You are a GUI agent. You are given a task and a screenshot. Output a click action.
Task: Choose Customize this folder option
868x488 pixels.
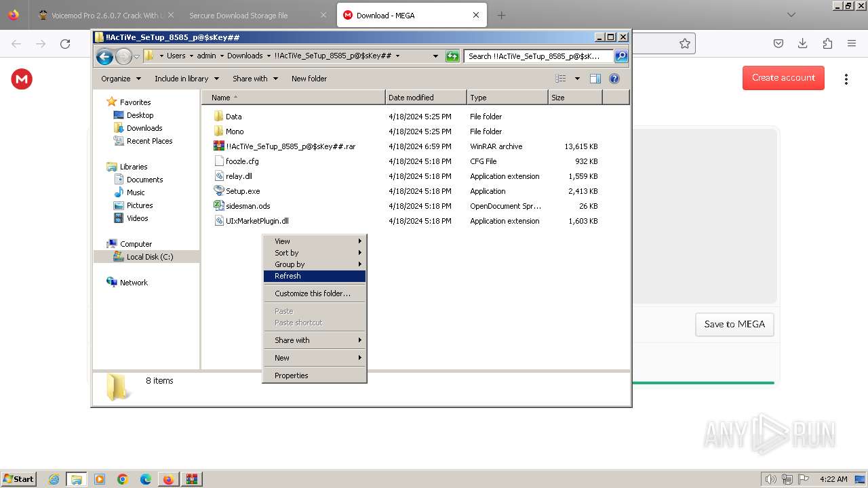click(x=315, y=293)
